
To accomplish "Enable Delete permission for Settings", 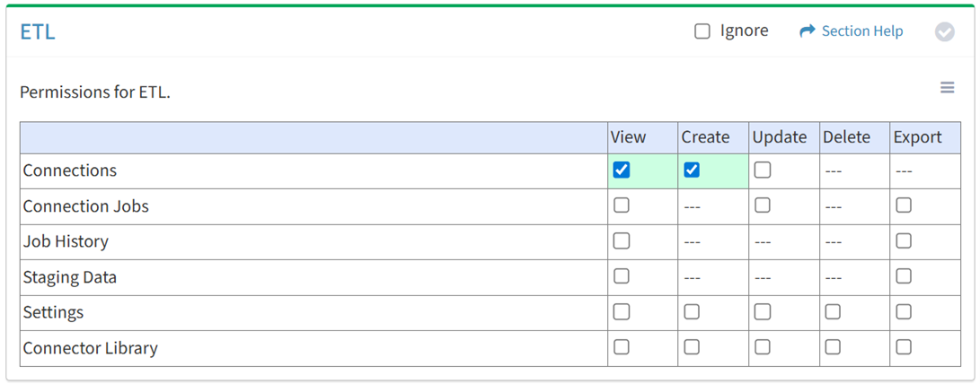I will [x=833, y=311].
